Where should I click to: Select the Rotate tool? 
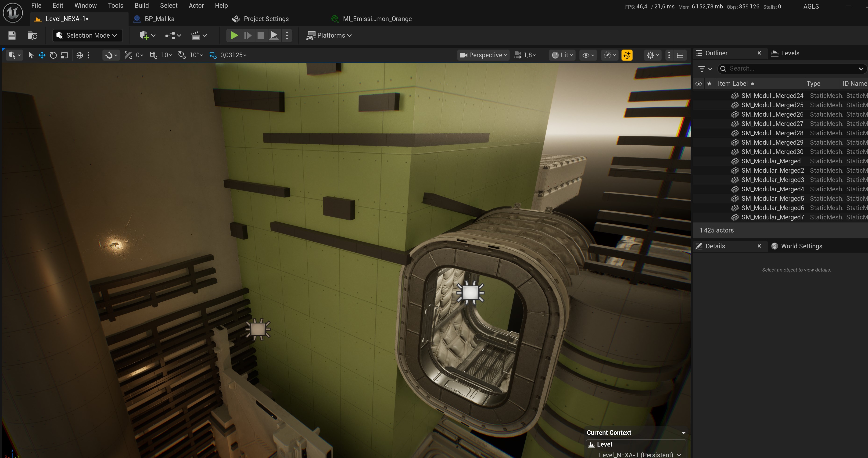click(x=53, y=55)
